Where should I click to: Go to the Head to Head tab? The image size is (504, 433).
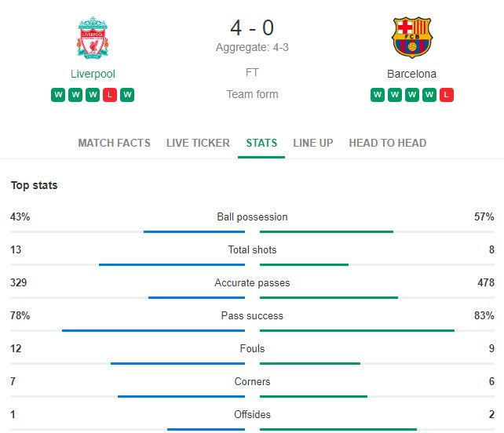388,143
